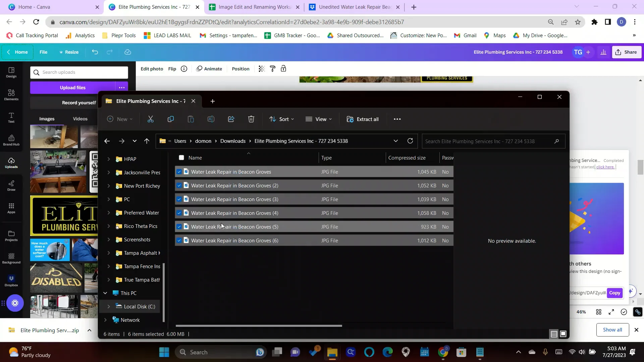Click the Cut icon in File Explorer toolbar
The image size is (644, 362).
pyautogui.click(x=151, y=119)
